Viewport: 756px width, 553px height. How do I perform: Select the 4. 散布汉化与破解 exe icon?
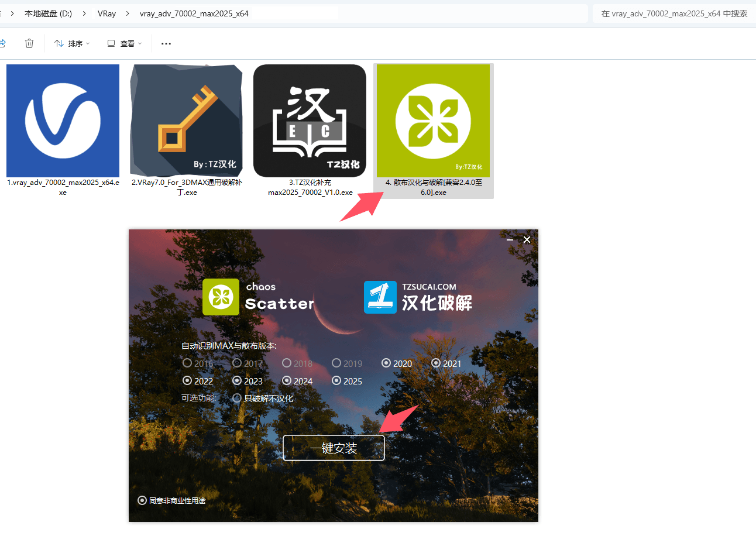click(433, 121)
